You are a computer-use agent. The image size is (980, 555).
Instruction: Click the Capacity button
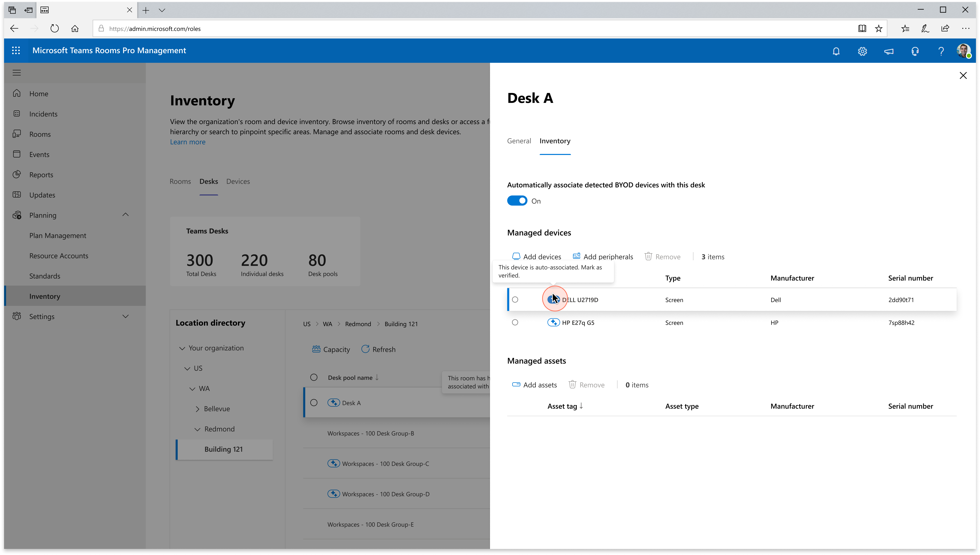click(331, 349)
